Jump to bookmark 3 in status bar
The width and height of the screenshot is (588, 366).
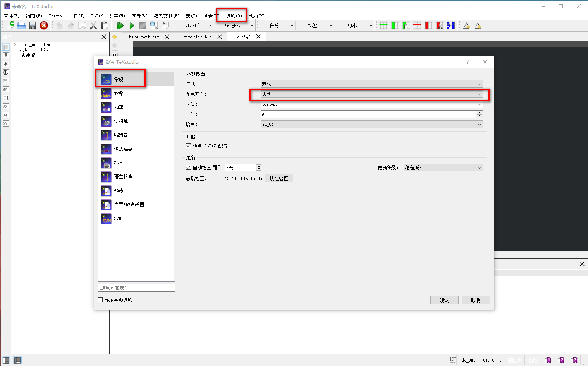pyautogui.click(x=575, y=360)
